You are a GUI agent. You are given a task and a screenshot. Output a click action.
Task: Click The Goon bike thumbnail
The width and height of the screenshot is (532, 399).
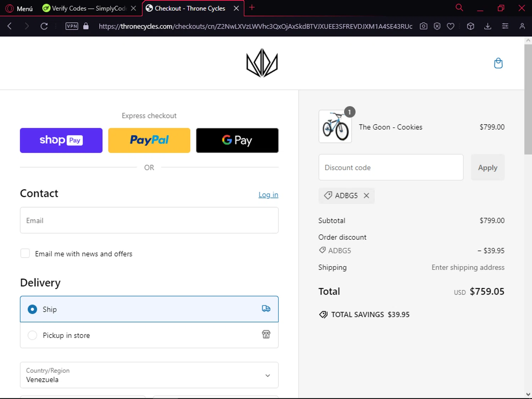335,127
